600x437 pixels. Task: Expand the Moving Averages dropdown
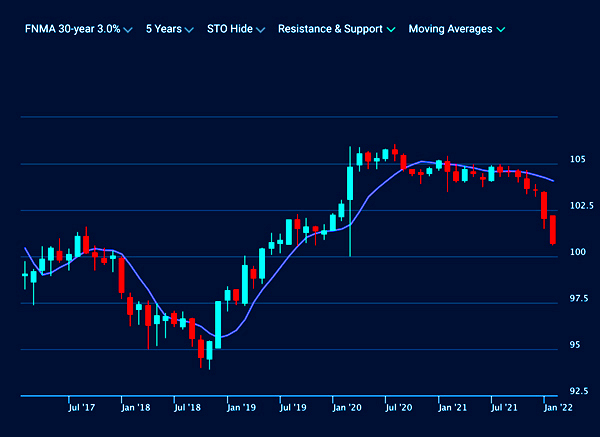click(450, 29)
